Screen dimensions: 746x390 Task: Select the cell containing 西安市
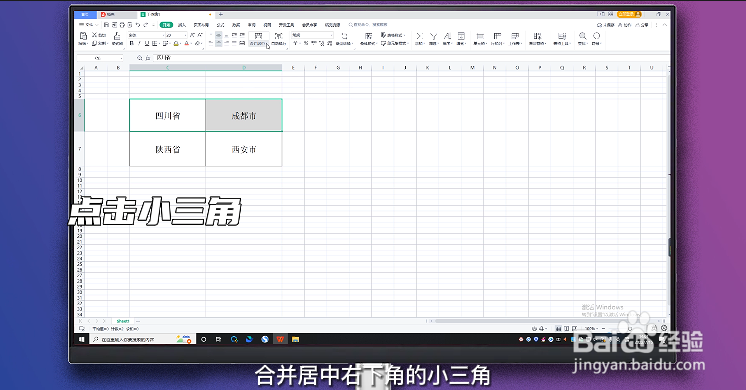click(244, 149)
